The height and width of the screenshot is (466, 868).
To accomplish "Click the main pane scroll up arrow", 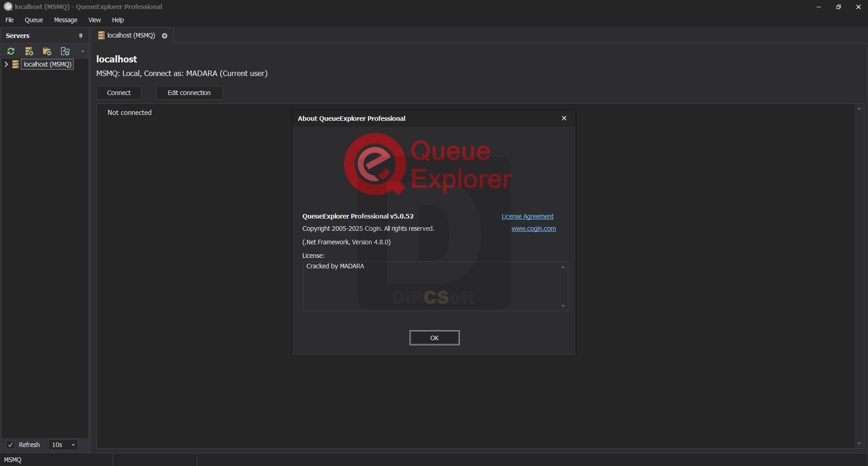I will tap(859, 109).
